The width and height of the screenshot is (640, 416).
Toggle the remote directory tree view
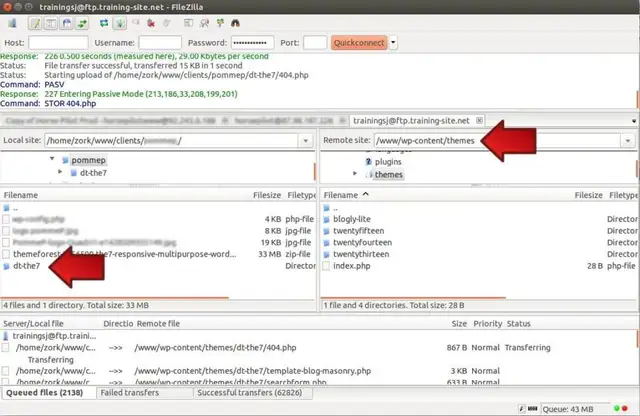(67, 23)
